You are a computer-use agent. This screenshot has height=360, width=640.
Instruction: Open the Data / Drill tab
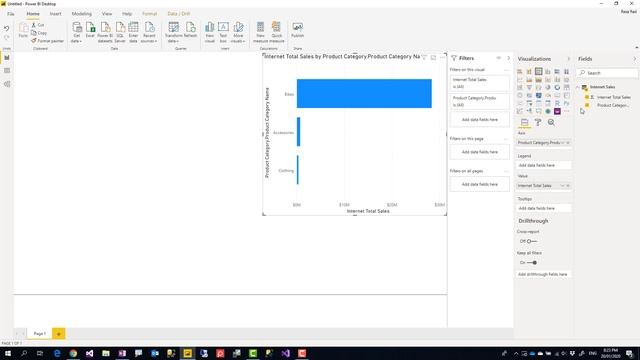point(179,14)
